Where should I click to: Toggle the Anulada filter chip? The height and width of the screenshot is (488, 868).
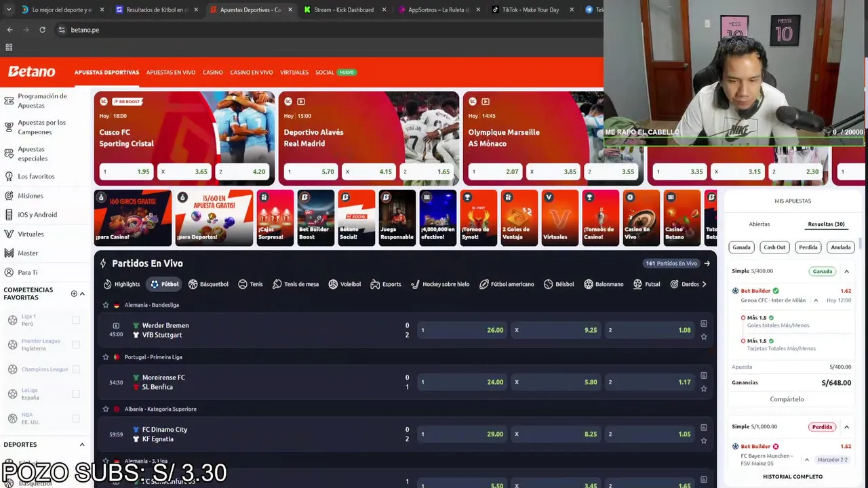841,247
